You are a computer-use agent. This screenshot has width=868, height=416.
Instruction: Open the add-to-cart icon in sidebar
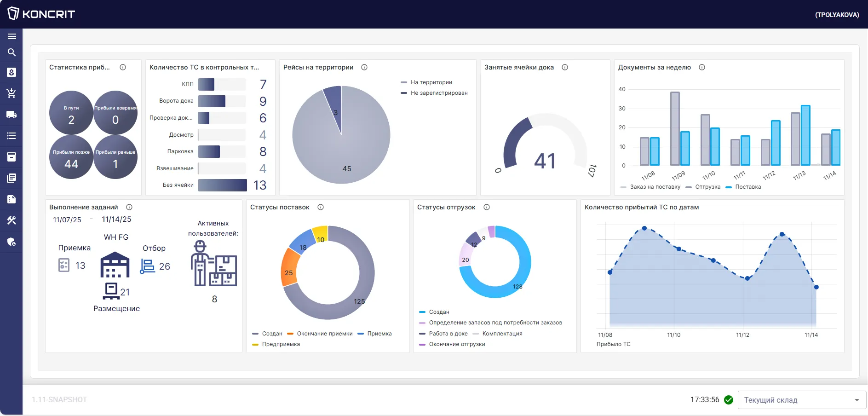(x=11, y=93)
